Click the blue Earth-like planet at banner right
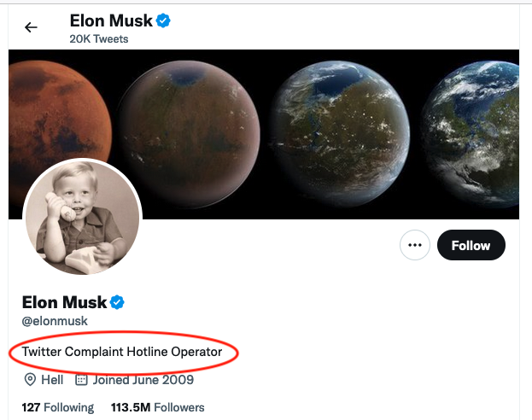 478,128
